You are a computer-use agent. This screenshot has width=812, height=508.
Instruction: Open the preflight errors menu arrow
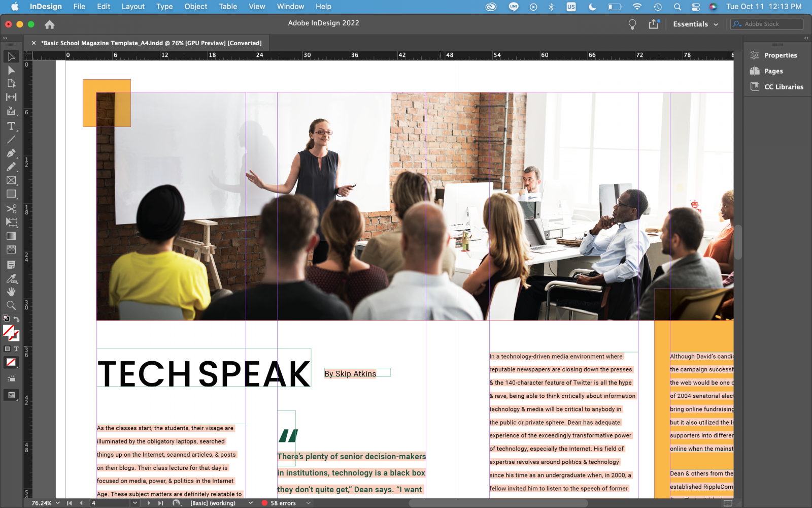coord(308,503)
